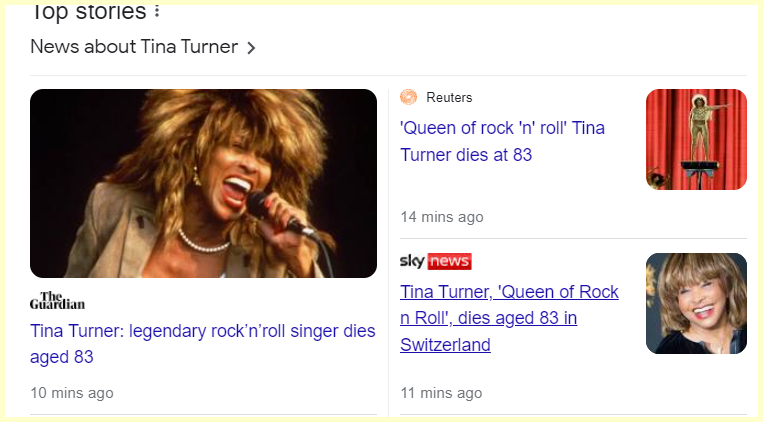
Task: Click The Guardian logo
Action: (x=57, y=301)
